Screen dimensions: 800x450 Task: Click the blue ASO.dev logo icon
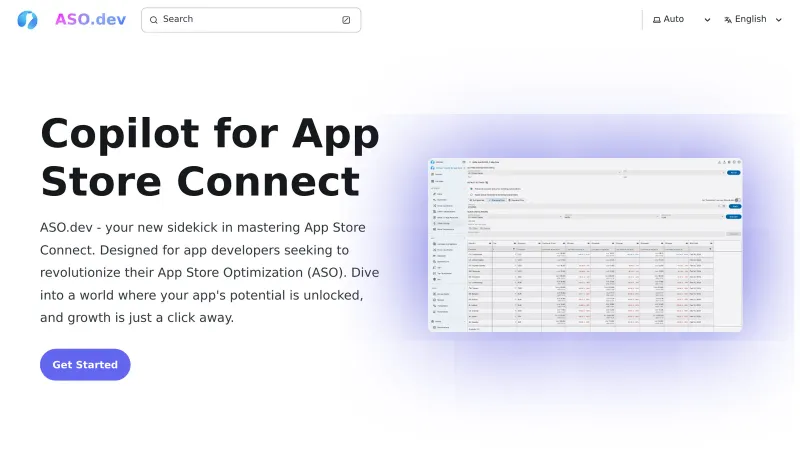click(27, 20)
